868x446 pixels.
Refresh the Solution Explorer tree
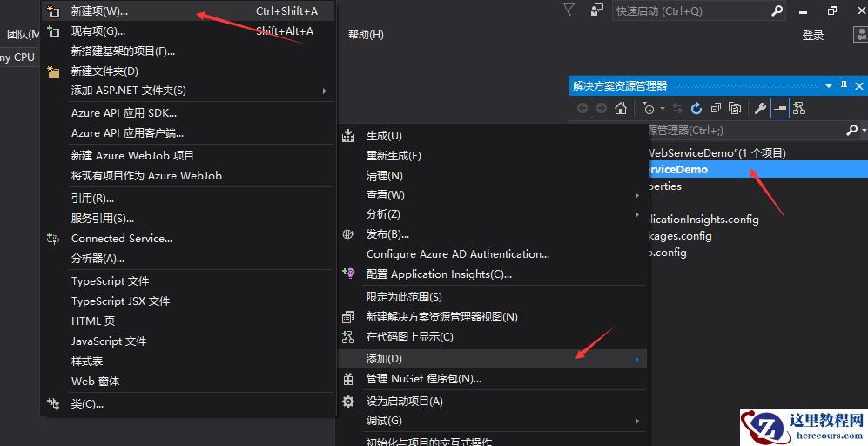coord(696,108)
